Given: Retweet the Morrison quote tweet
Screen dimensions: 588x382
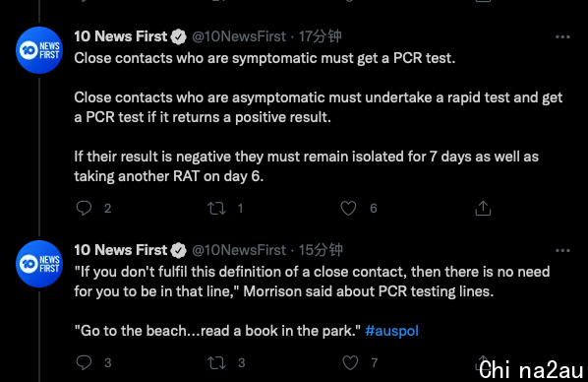Looking at the screenshot, I should click(216, 362).
